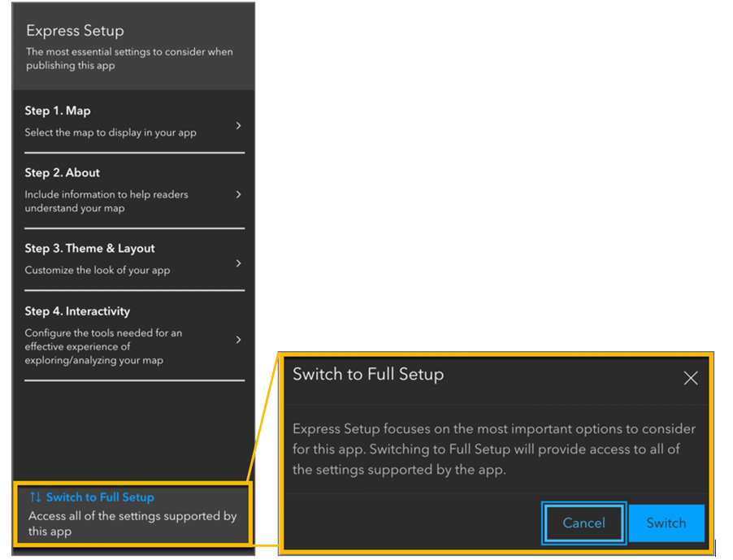The height and width of the screenshot is (560, 733).
Task: Select the Step 2. About section
Action: (63, 172)
